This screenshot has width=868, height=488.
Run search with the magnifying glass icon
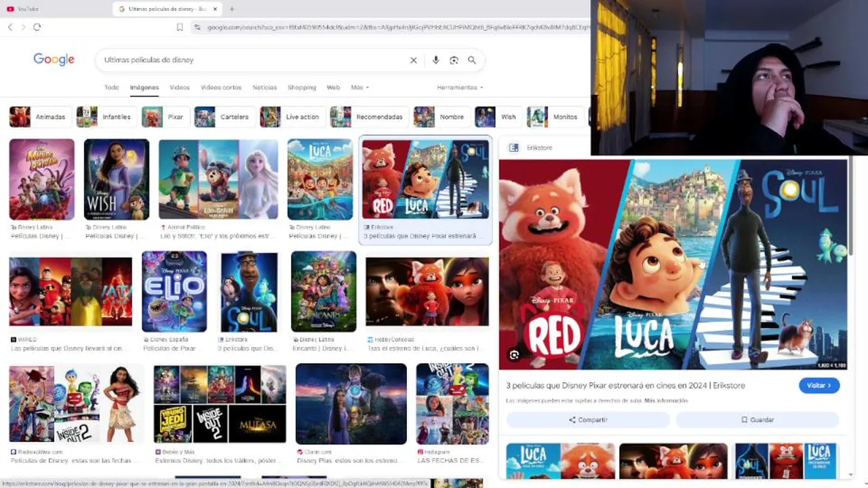point(472,60)
